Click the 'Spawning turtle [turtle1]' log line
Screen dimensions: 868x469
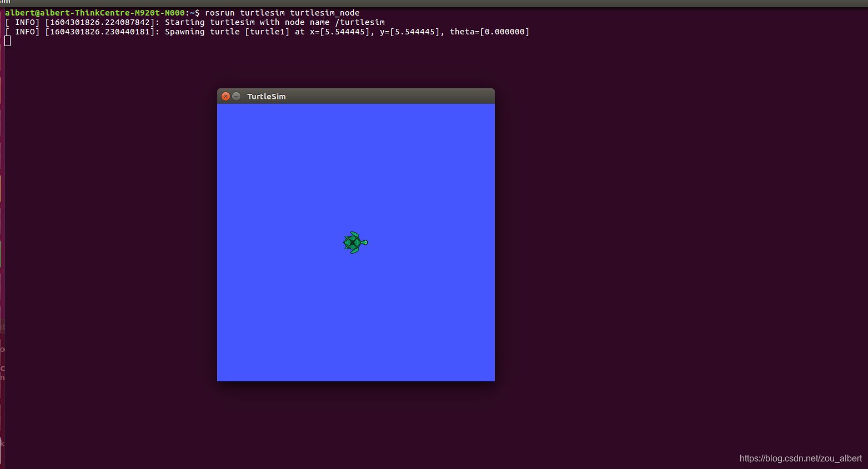[267, 32]
